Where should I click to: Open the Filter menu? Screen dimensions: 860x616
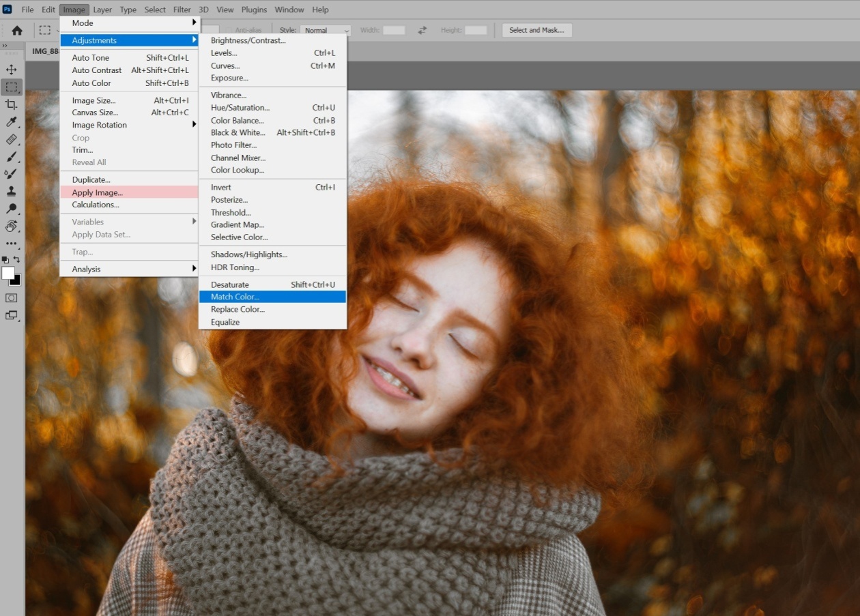point(182,10)
